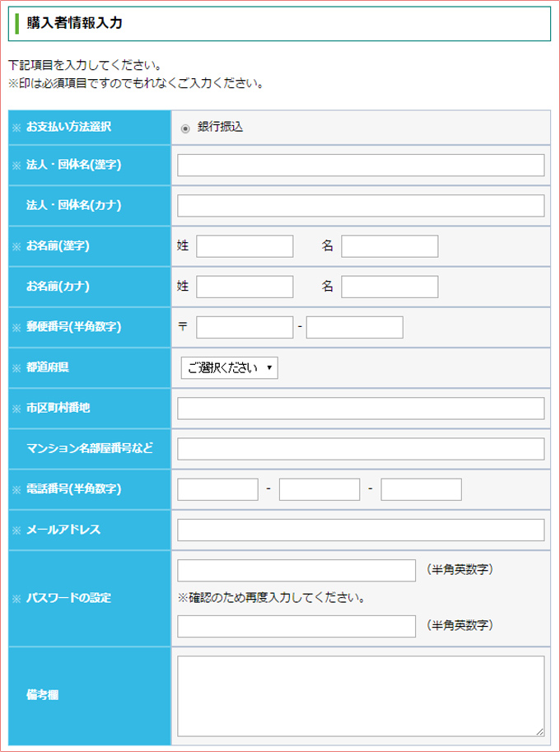Focus the 法人・団体名(カナ) text field
Screen dimensions: 560x752
click(361, 206)
